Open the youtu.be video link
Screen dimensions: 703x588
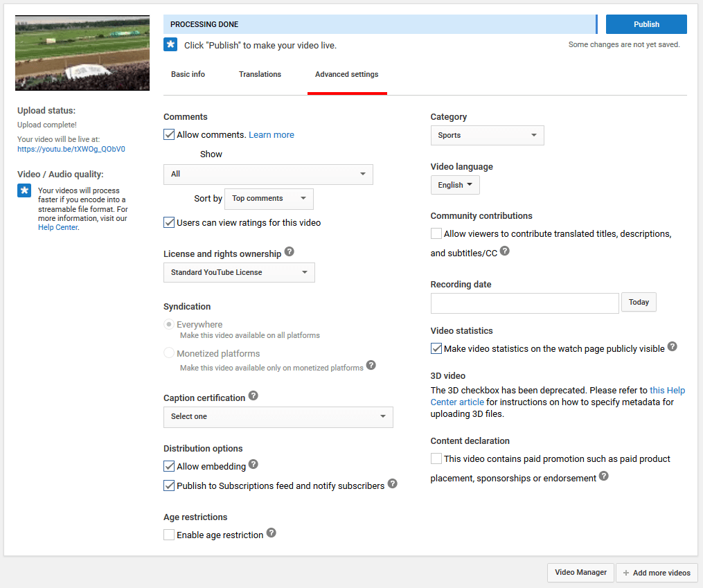71,149
